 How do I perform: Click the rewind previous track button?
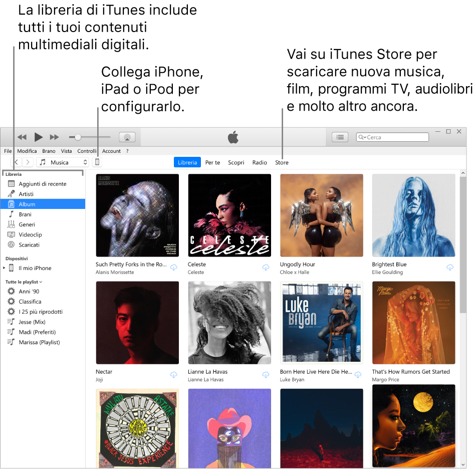(x=22, y=137)
